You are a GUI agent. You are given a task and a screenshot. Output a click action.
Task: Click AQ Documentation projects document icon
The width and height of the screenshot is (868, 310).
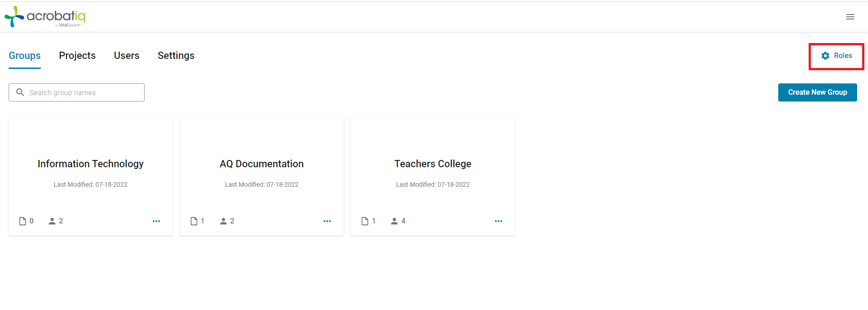click(x=194, y=221)
